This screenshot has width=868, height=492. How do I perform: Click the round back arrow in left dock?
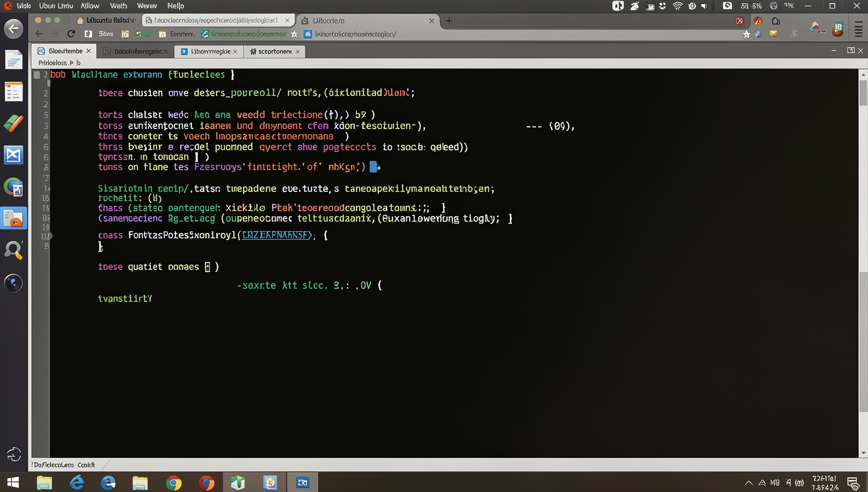click(x=14, y=29)
